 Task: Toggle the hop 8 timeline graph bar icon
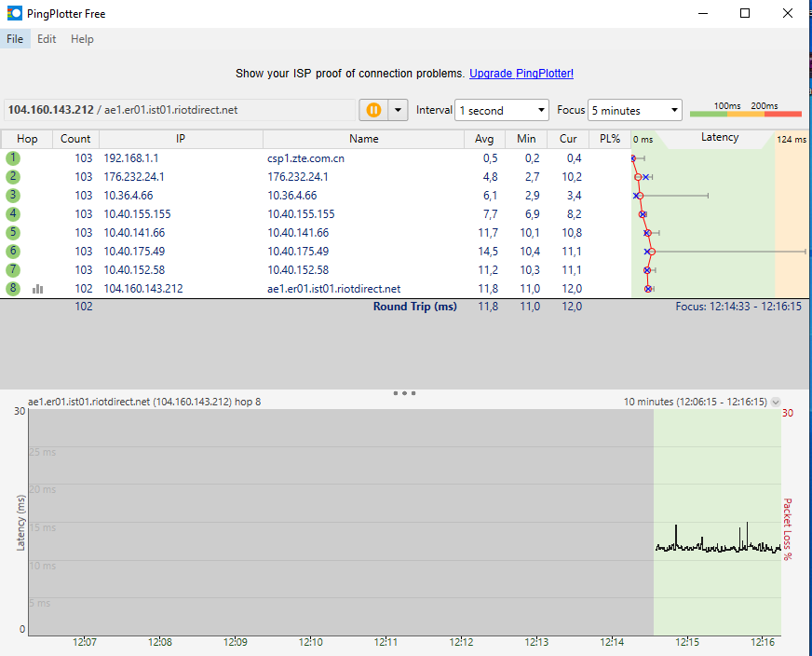click(38, 289)
